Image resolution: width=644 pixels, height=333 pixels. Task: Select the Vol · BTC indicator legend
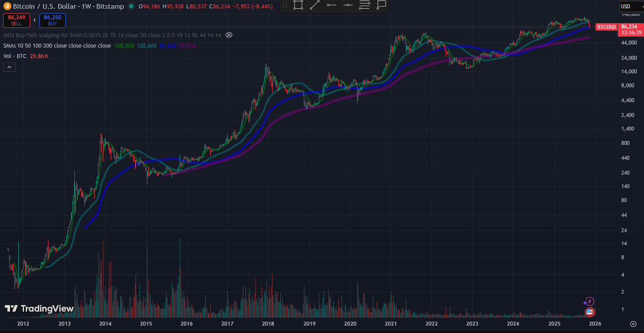coord(14,56)
